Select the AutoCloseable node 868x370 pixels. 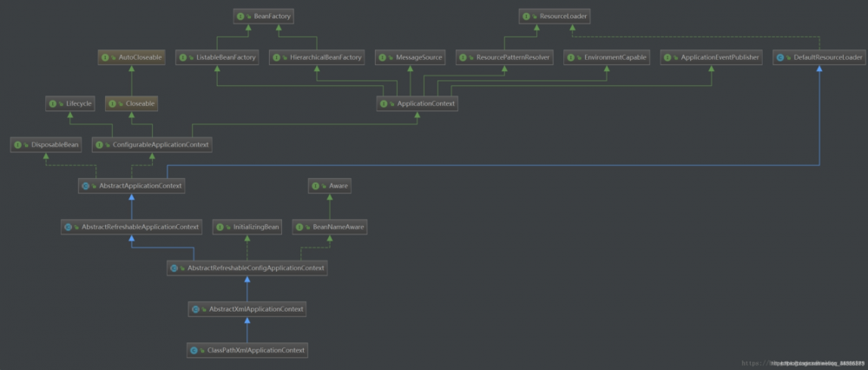click(131, 57)
